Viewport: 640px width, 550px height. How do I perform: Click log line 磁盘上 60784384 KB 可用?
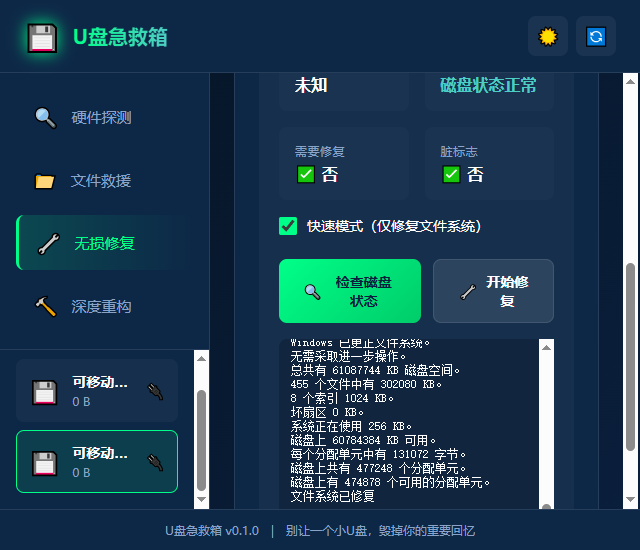363,440
